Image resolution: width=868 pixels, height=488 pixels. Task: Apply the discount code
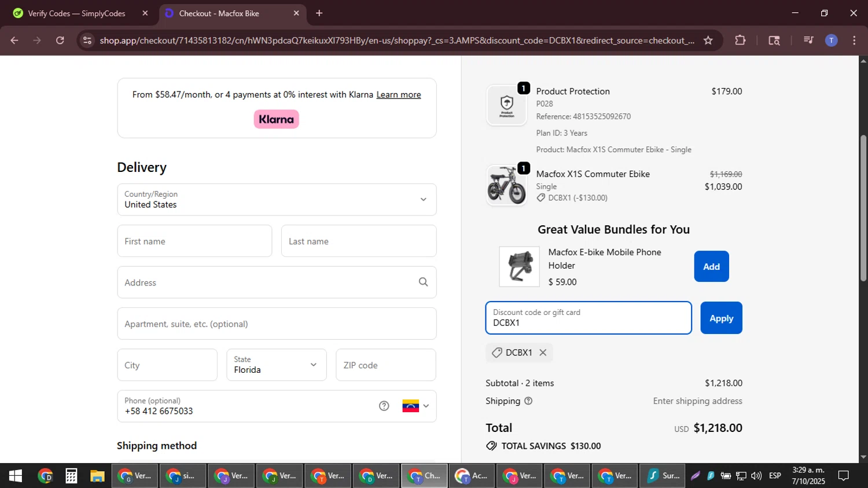click(x=721, y=318)
